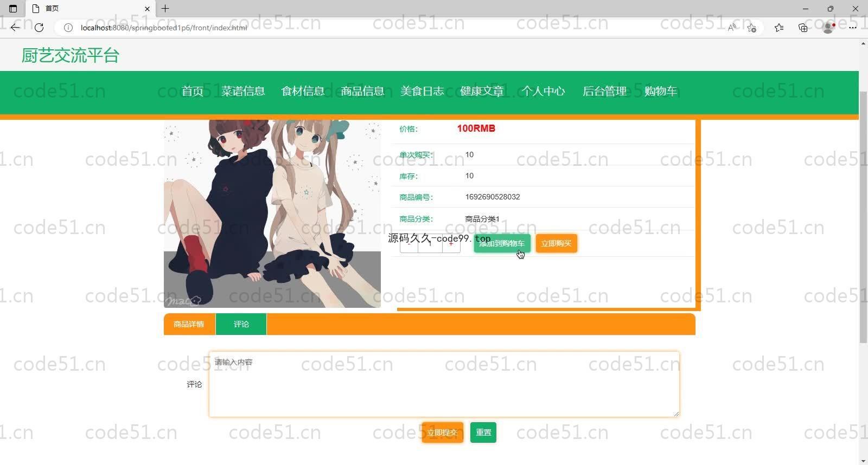
Task: Reload the page with refresh icon
Action: [39, 27]
